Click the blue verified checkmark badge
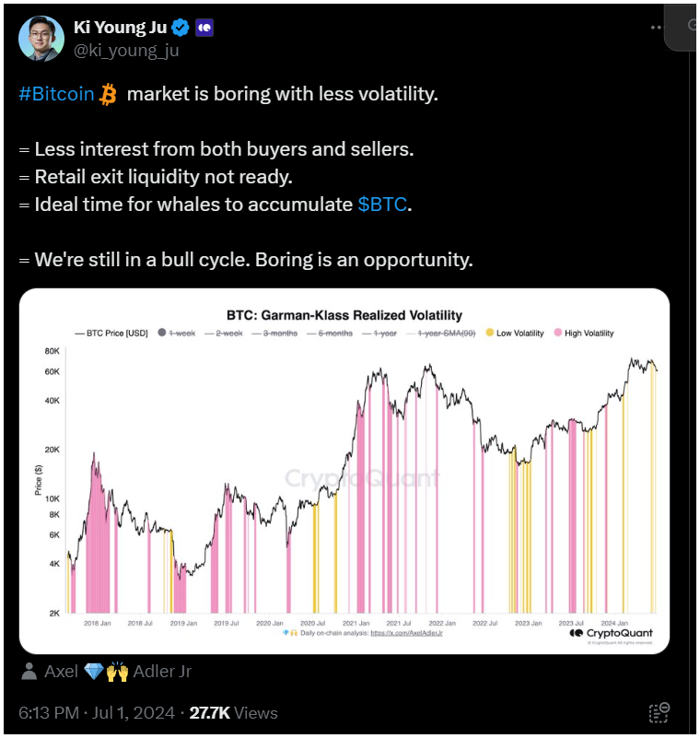 coord(181,27)
